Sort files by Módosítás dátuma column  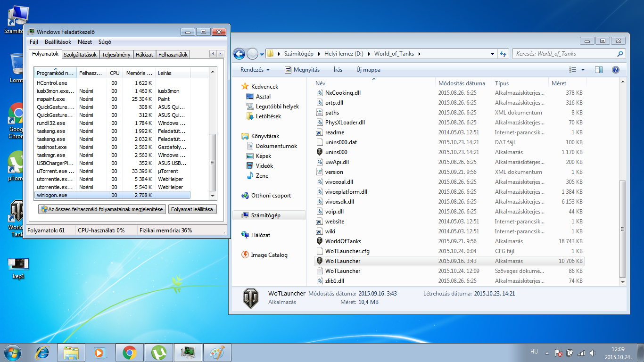point(463,83)
